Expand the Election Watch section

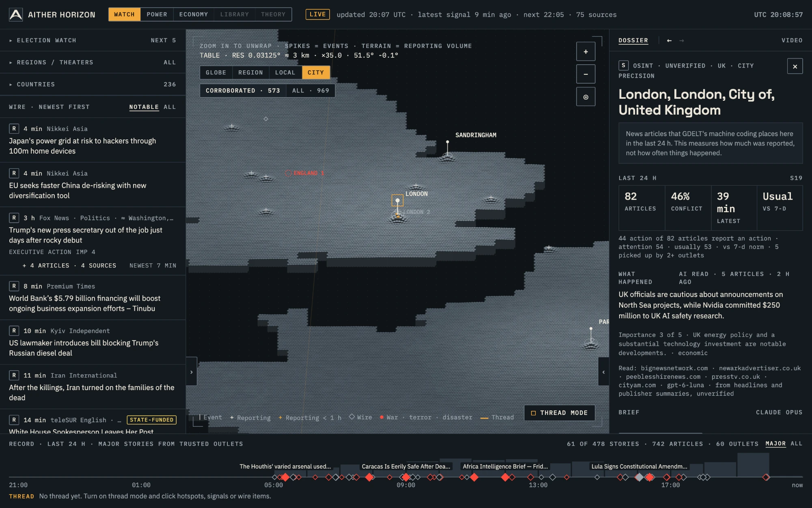[x=93, y=40]
